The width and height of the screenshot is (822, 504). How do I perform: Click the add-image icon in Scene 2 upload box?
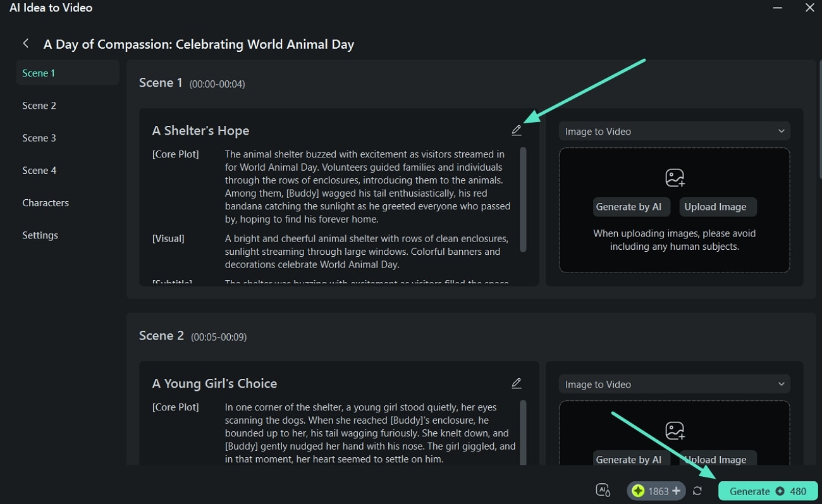point(675,431)
